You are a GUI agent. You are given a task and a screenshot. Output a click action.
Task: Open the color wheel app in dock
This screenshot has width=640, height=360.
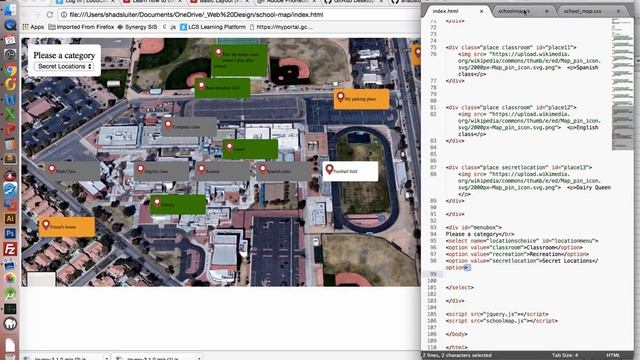pyautogui.click(x=10, y=279)
